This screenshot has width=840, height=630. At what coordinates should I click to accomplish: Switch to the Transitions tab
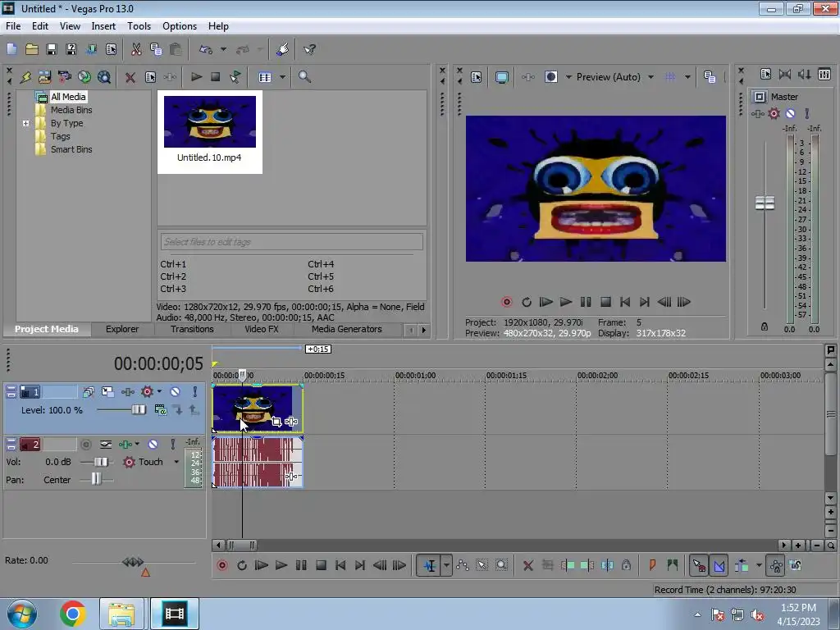click(192, 329)
